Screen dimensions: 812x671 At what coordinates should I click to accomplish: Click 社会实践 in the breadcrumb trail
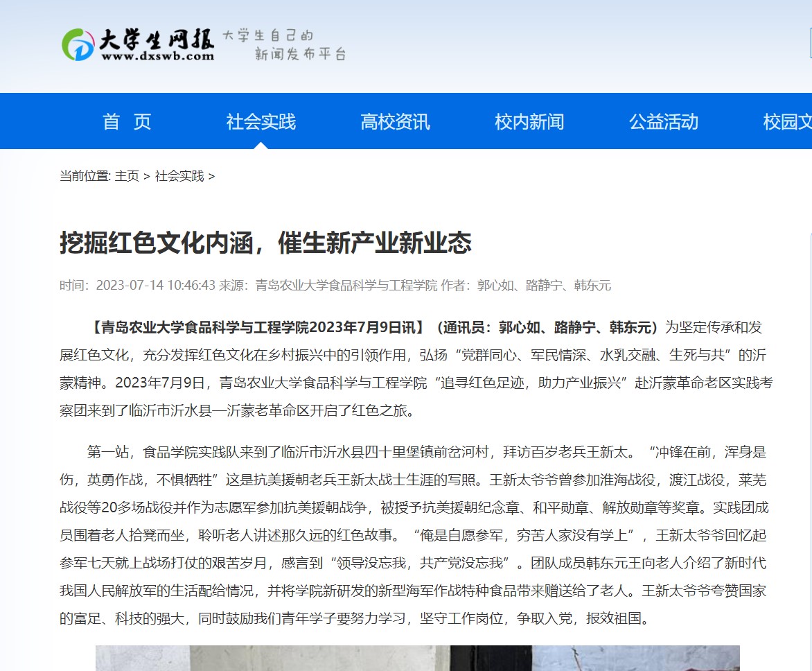pos(179,176)
